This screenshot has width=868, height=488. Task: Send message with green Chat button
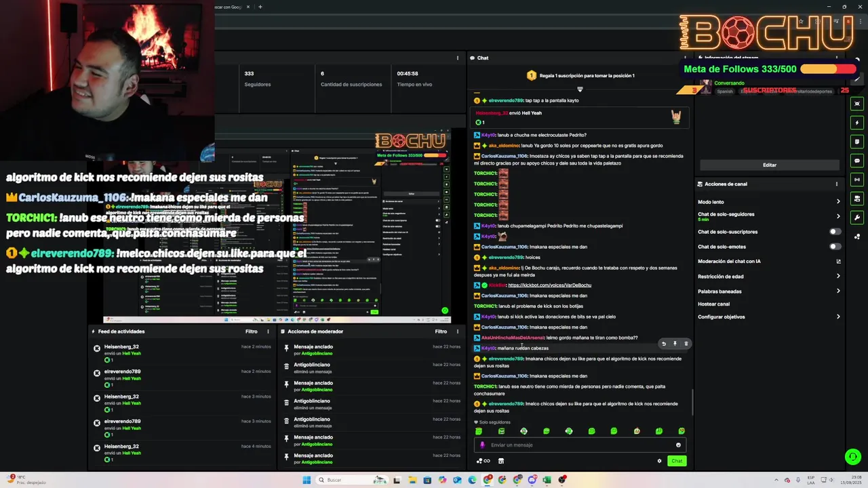(677, 461)
